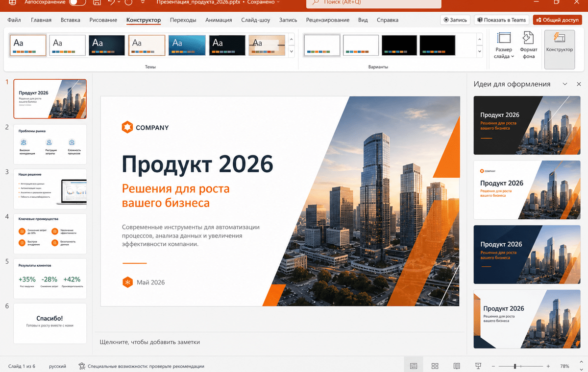Click the zoom slider in status bar
The height and width of the screenshot is (372, 588).
point(521,366)
